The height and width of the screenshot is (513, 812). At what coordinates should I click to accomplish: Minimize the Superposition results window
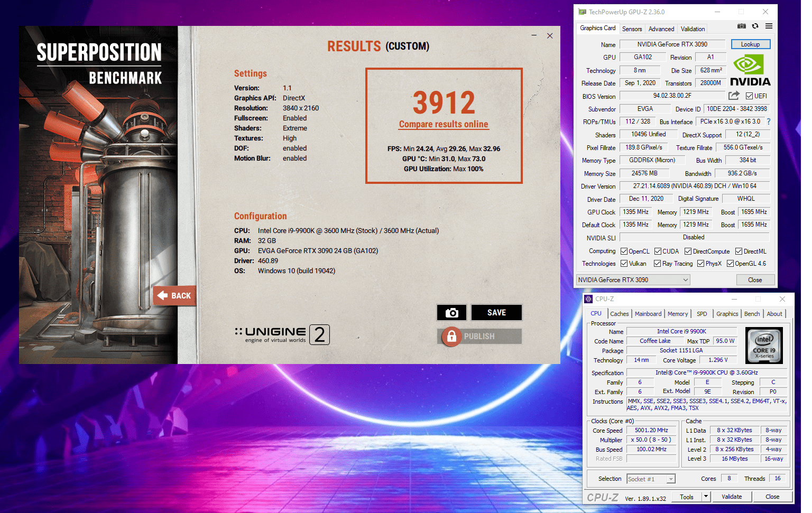(534, 35)
